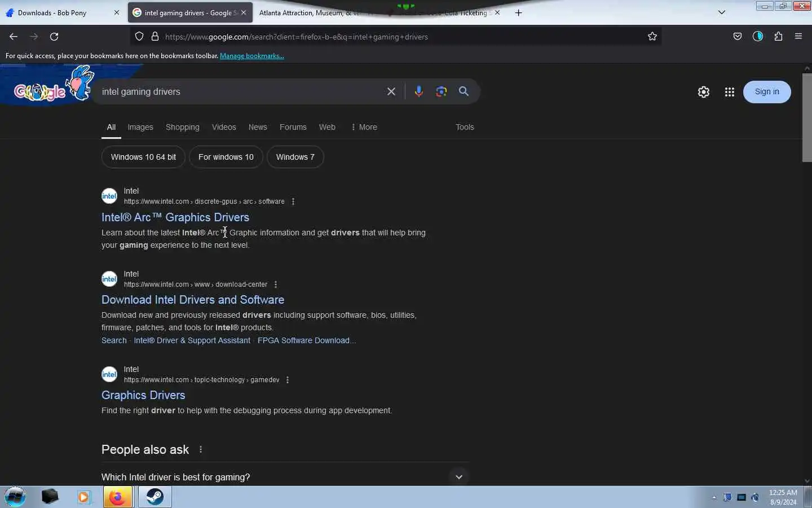Image resolution: width=812 pixels, height=508 pixels.
Task: Select the Forums results tab
Action: [293, 127]
